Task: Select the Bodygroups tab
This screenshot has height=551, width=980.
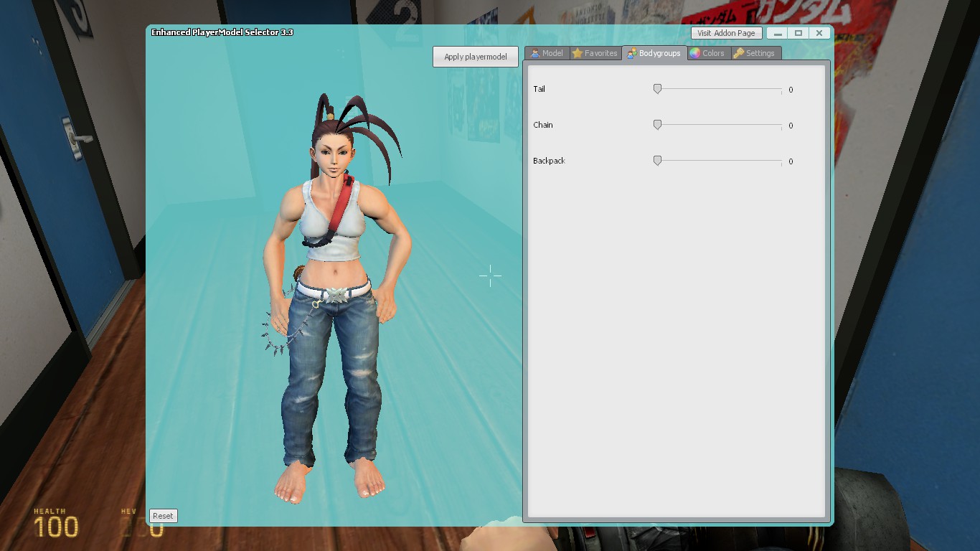Action: tap(654, 53)
